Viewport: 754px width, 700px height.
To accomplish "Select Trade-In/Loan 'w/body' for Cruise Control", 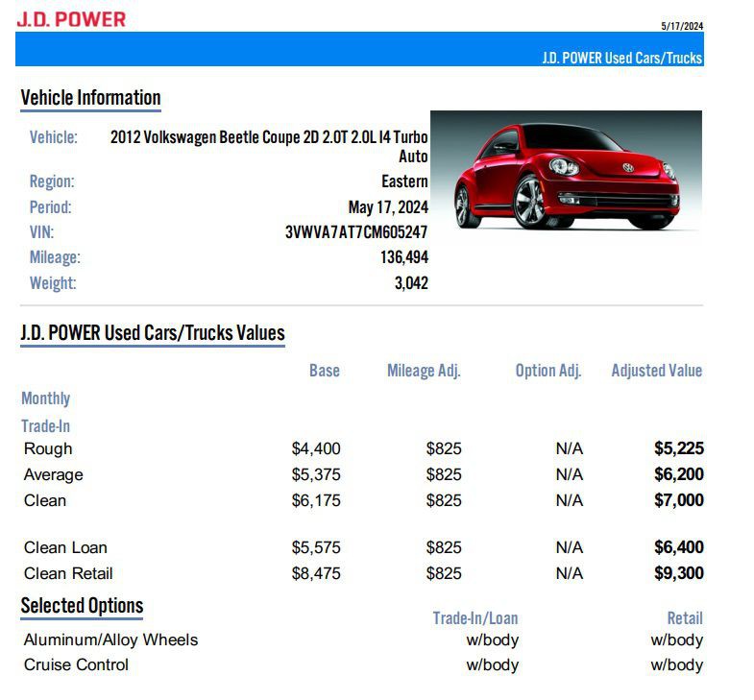I will pos(493,664).
